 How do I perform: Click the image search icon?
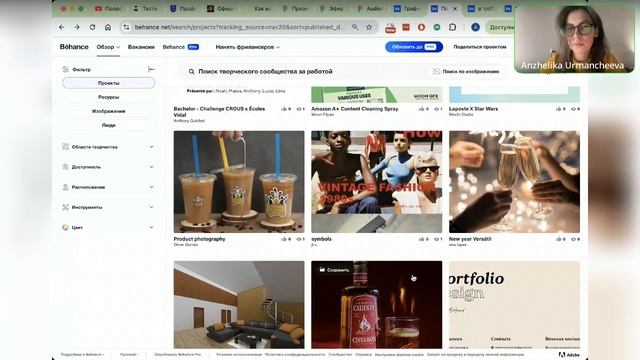(x=436, y=71)
